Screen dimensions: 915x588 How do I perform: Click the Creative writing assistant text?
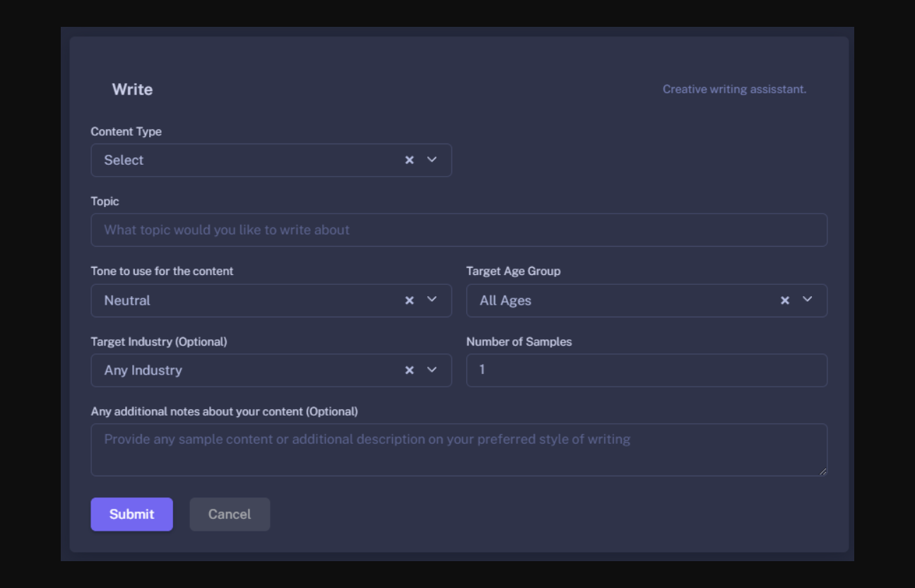point(734,90)
